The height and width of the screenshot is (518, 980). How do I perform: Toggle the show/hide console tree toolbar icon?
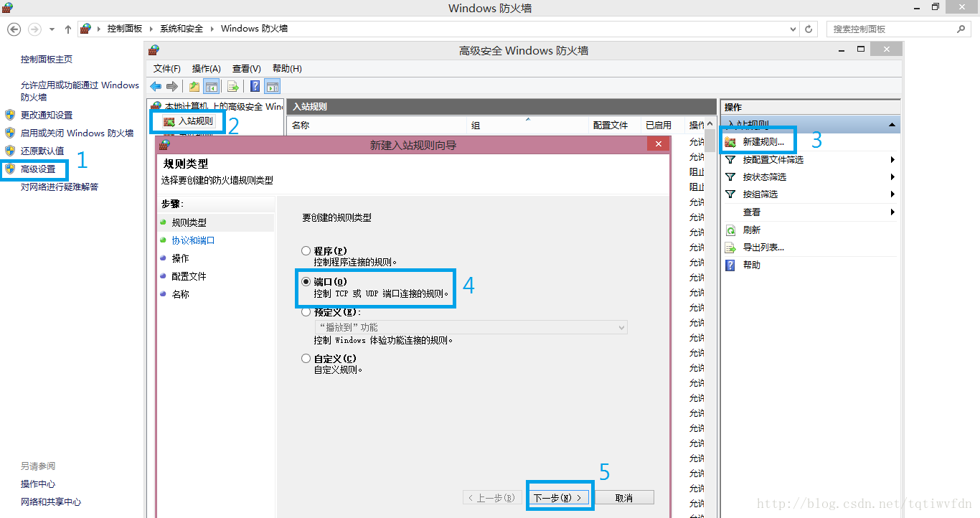pyautogui.click(x=212, y=87)
